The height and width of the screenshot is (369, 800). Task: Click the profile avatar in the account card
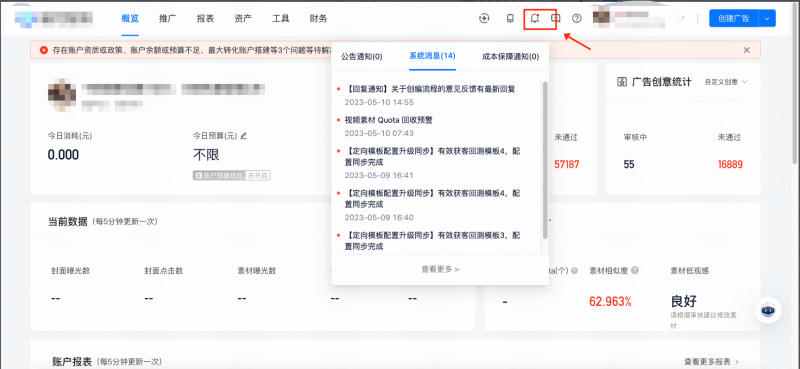tap(62, 95)
